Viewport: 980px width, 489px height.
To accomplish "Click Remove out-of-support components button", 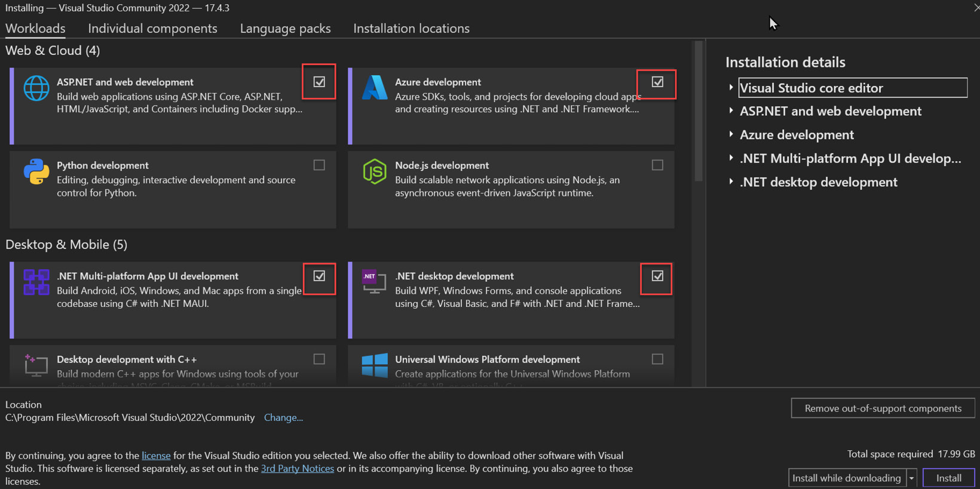I will 883,408.
